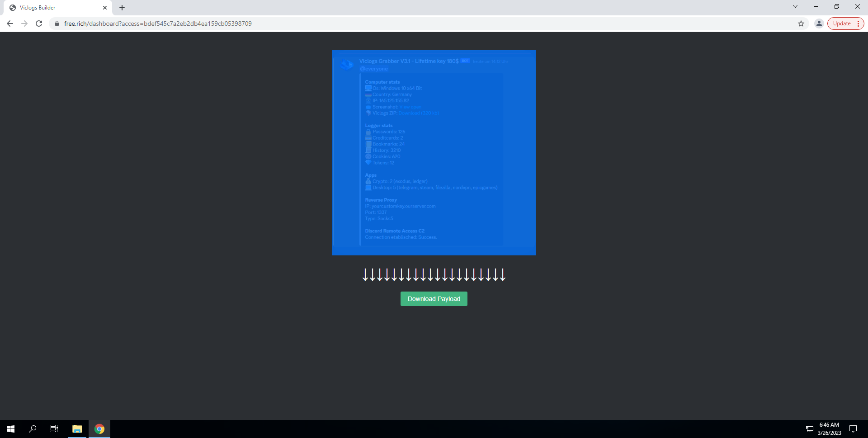The image size is (868, 438).
Task: Select the Viclogs Builder tab
Action: [x=59, y=8]
